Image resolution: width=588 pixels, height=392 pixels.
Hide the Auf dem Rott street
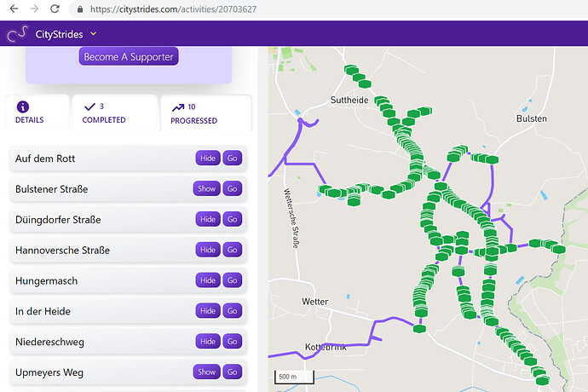[x=208, y=159]
